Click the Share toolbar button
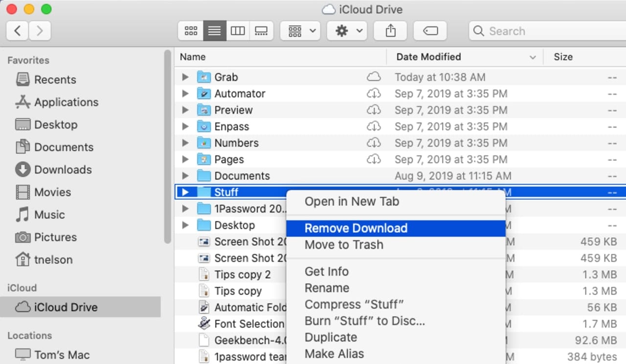626x364 pixels. point(390,31)
